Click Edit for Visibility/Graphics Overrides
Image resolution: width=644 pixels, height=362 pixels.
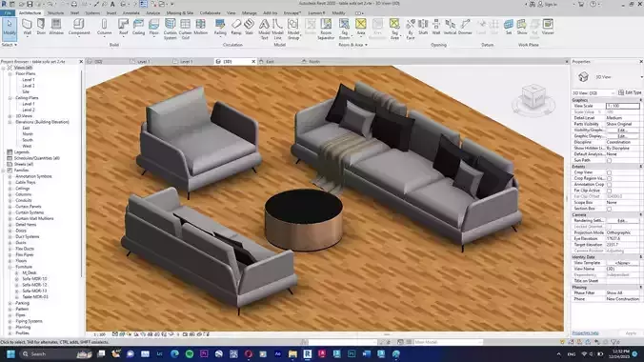[x=622, y=131]
